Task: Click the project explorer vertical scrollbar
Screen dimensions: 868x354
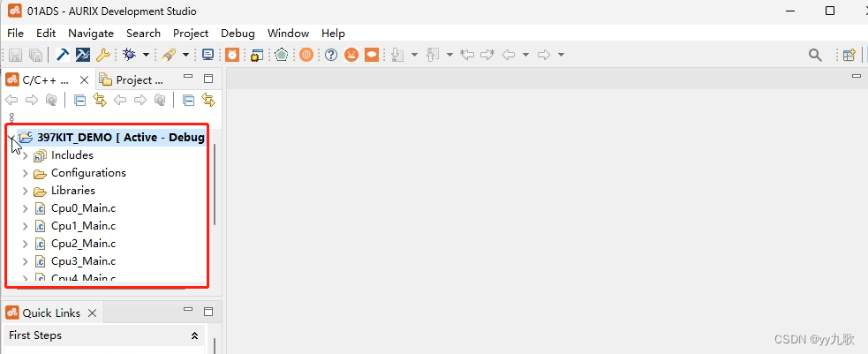Action: 214,185
